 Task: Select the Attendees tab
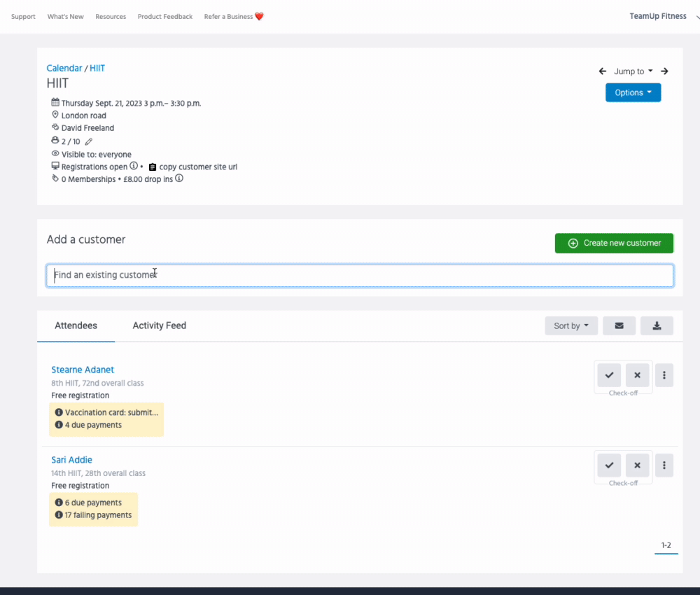pyautogui.click(x=76, y=325)
